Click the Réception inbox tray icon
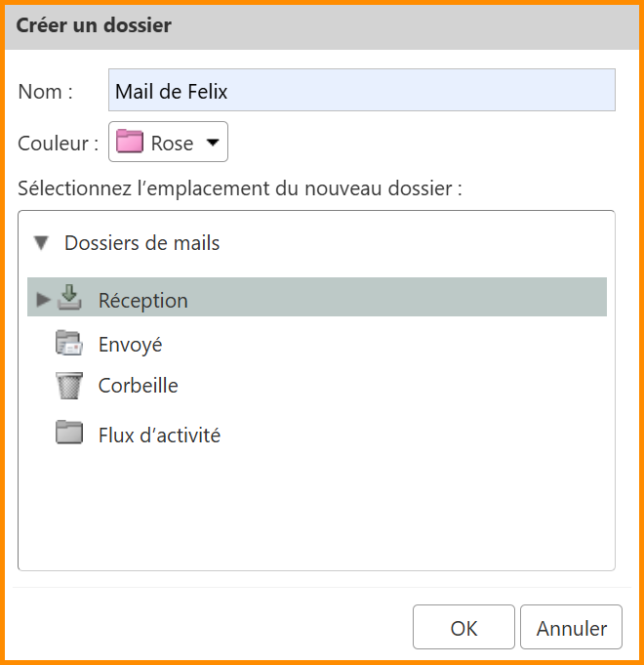 [x=69, y=299]
